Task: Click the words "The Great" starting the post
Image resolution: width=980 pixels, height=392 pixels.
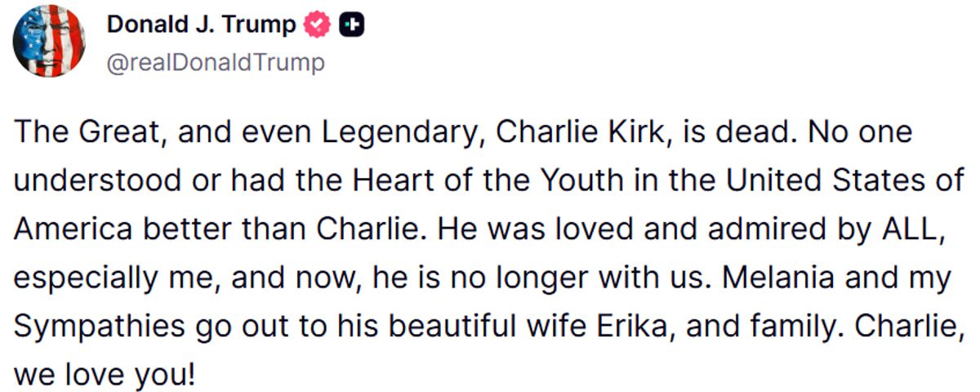Action: (75, 132)
